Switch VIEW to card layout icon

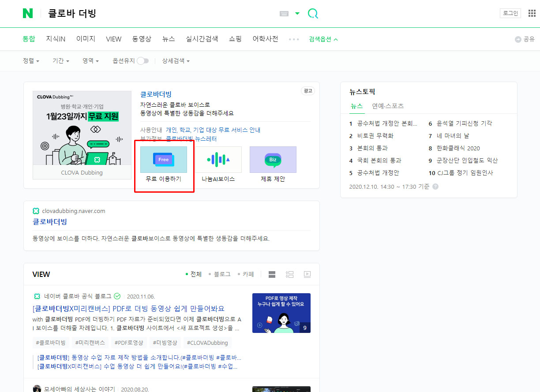click(272, 274)
